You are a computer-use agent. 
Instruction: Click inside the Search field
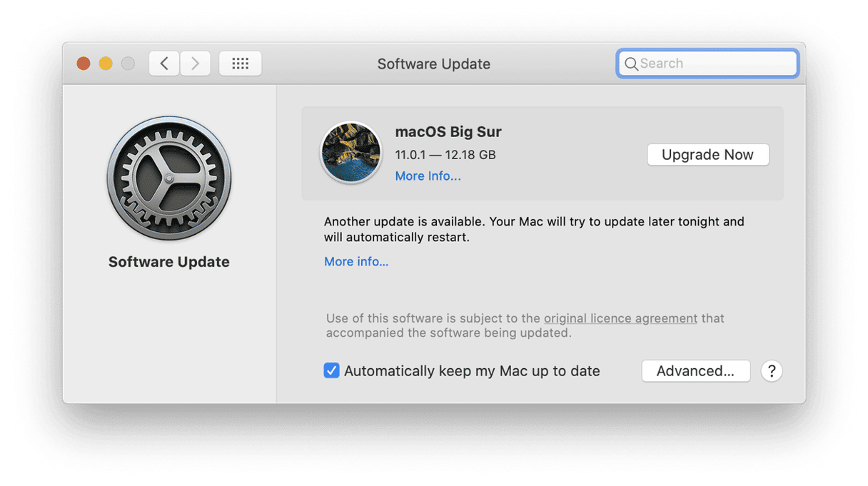coord(707,64)
